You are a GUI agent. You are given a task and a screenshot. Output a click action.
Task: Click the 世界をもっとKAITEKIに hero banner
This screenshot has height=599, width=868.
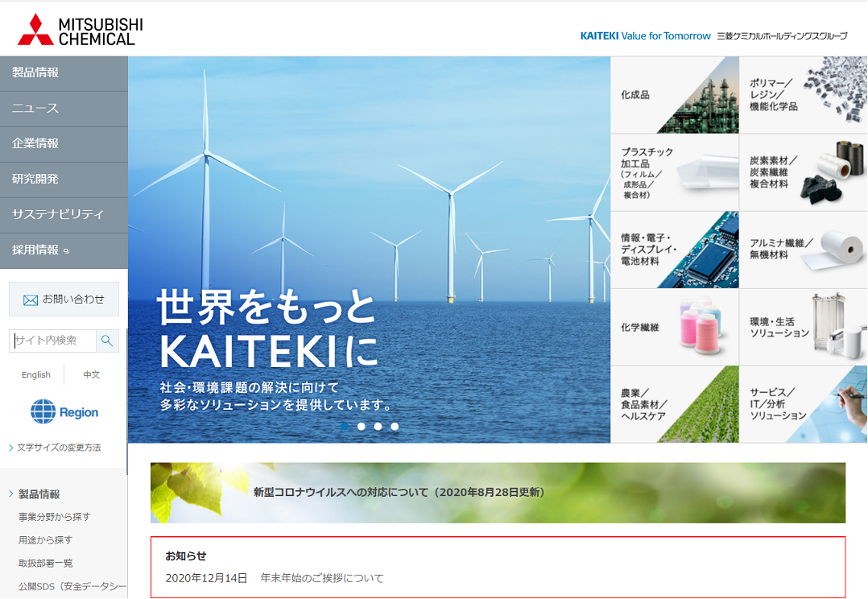[370, 249]
